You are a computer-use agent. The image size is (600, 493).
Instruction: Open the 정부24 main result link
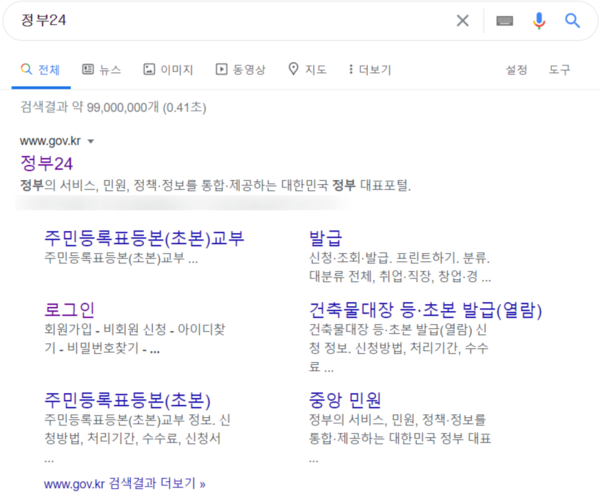pyautogui.click(x=46, y=163)
